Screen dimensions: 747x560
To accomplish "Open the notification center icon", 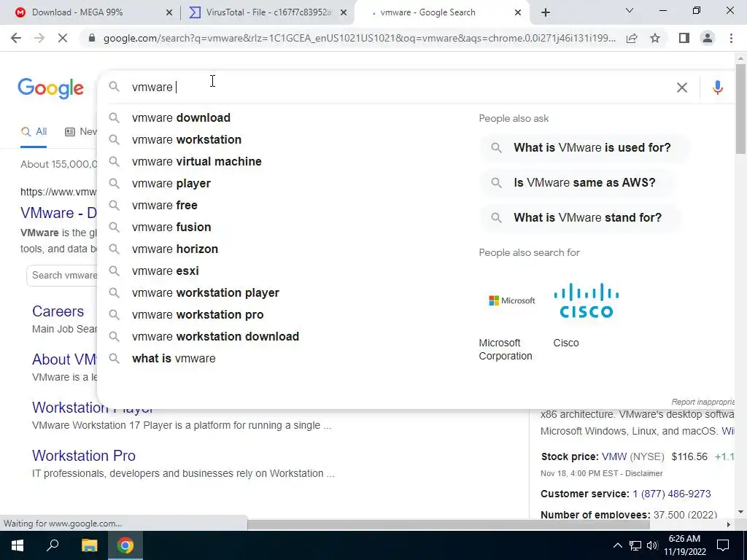I will (x=723, y=545).
